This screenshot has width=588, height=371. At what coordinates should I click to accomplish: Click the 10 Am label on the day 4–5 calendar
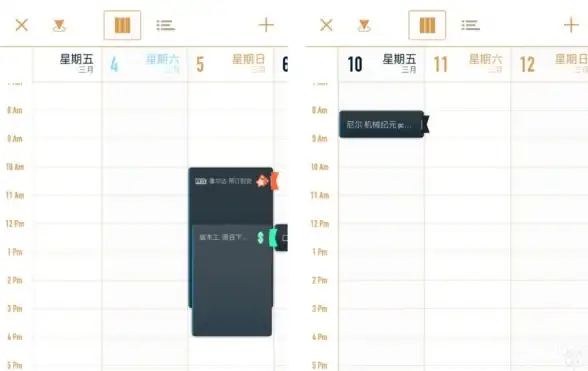(15, 167)
